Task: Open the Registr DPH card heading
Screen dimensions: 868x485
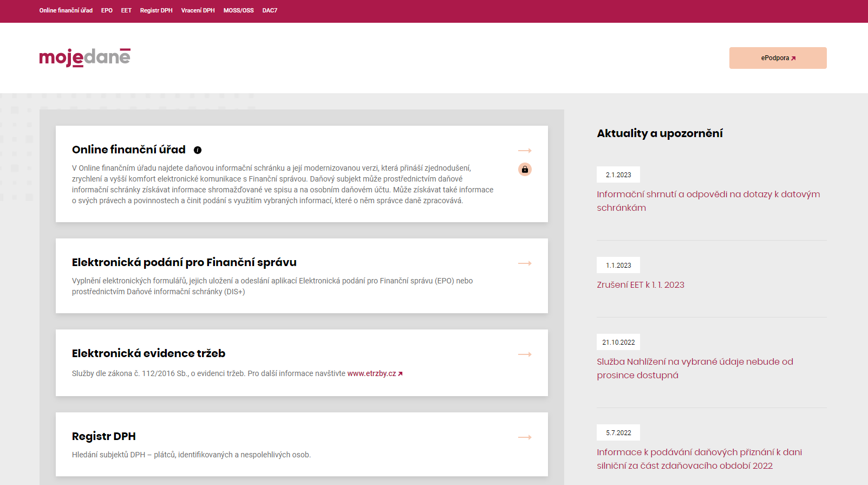Action: point(104,436)
